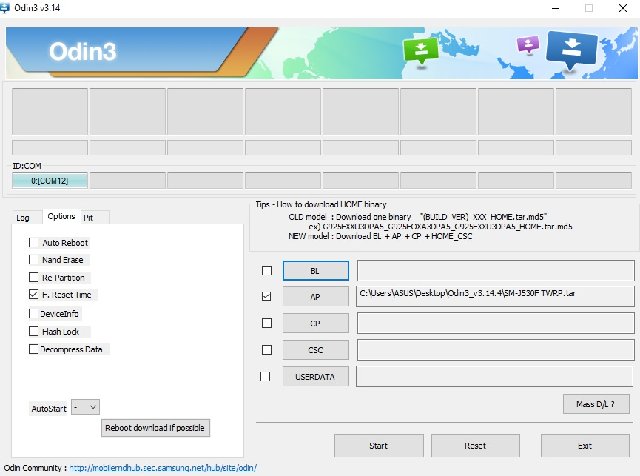Screen dimensions: 640x476
Task: Switch to the Log tab
Action: tap(23, 218)
